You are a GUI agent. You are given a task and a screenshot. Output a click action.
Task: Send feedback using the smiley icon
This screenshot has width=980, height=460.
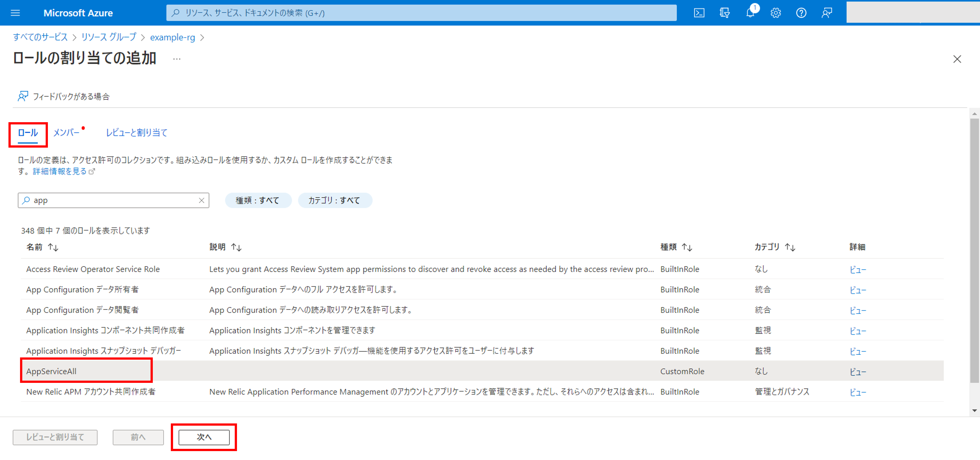[x=826, y=12]
